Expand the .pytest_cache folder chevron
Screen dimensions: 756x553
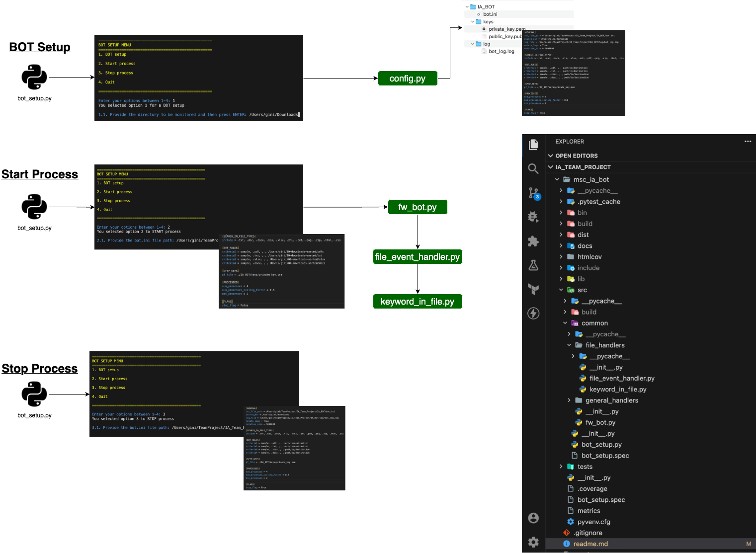pyautogui.click(x=561, y=202)
